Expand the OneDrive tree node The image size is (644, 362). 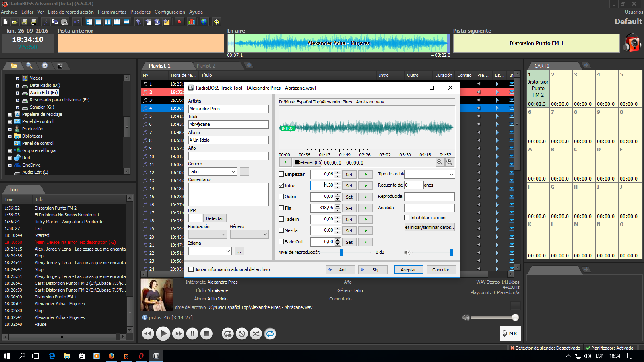tap(10, 165)
